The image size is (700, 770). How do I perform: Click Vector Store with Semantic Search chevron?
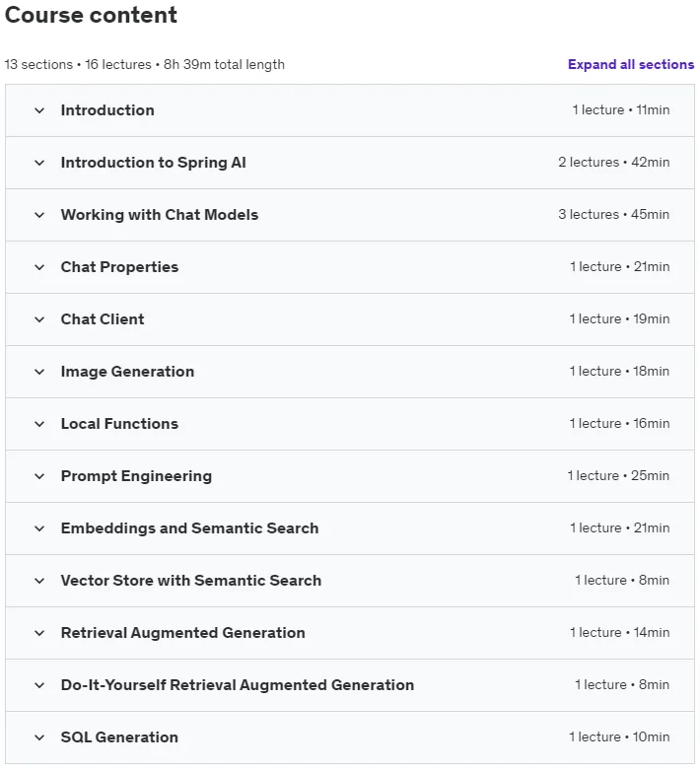[39, 581]
